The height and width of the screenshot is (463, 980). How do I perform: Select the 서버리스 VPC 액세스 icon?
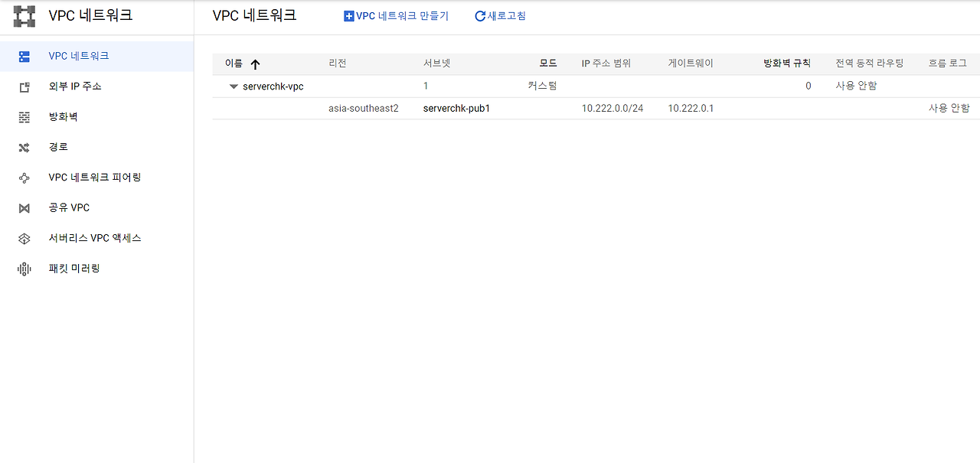point(24,238)
